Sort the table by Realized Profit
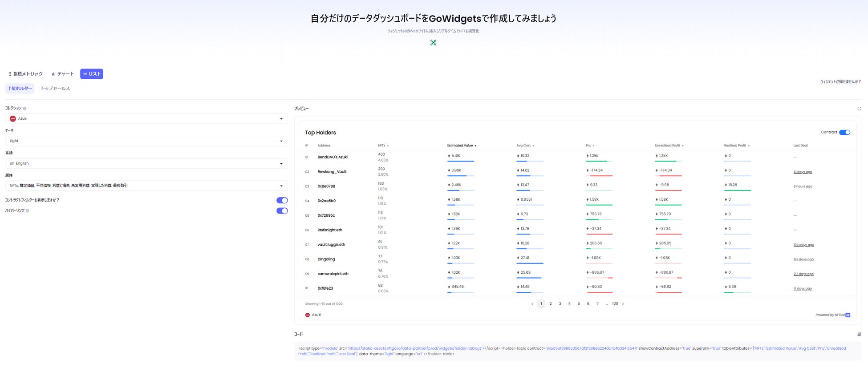 pyautogui.click(x=737, y=146)
